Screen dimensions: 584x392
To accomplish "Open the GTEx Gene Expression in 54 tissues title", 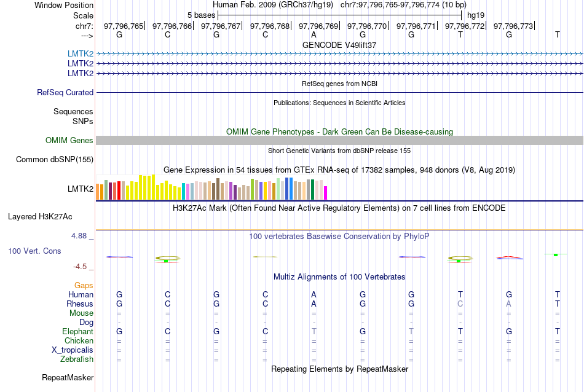I will pos(339,170).
